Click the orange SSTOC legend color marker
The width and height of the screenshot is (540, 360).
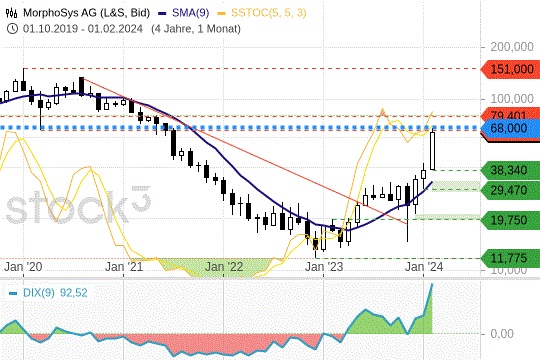221,13
